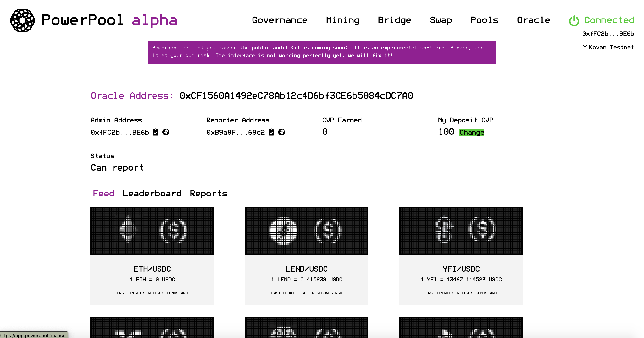Click the Reporter Address 0xB9a8F...68d2 value
644x338 pixels.
point(236,132)
